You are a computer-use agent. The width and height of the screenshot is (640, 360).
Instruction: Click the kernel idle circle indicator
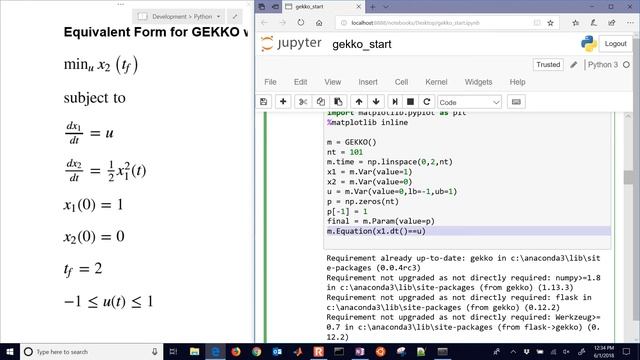tap(626, 64)
